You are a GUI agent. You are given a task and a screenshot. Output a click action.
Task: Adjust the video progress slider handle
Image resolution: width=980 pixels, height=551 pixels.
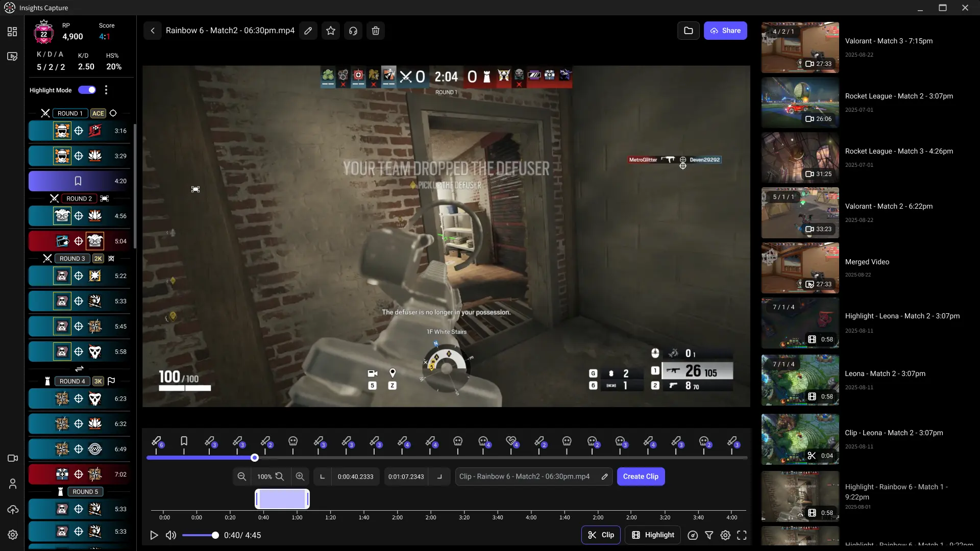click(255, 458)
